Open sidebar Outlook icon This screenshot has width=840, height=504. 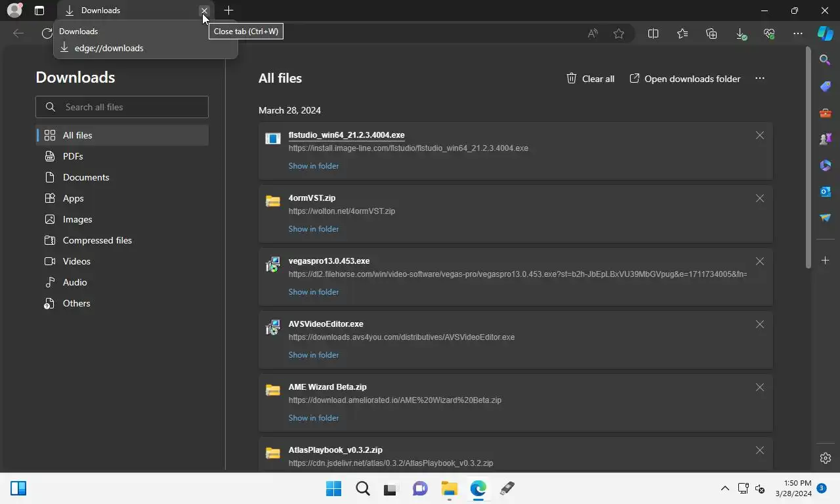(826, 191)
